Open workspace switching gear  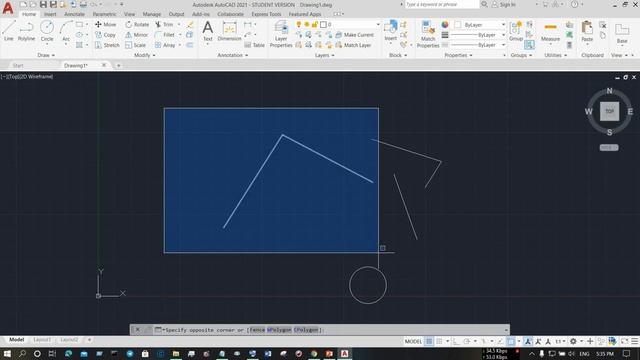click(573, 341)
